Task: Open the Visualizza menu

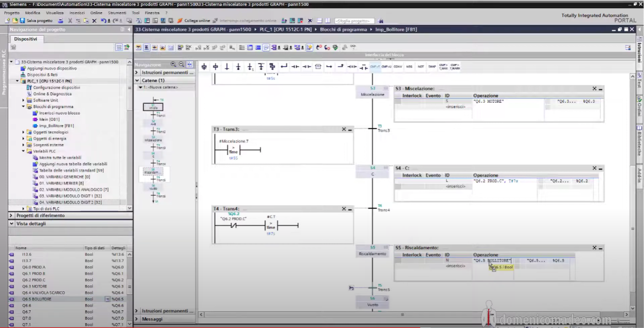Action: 55,13
